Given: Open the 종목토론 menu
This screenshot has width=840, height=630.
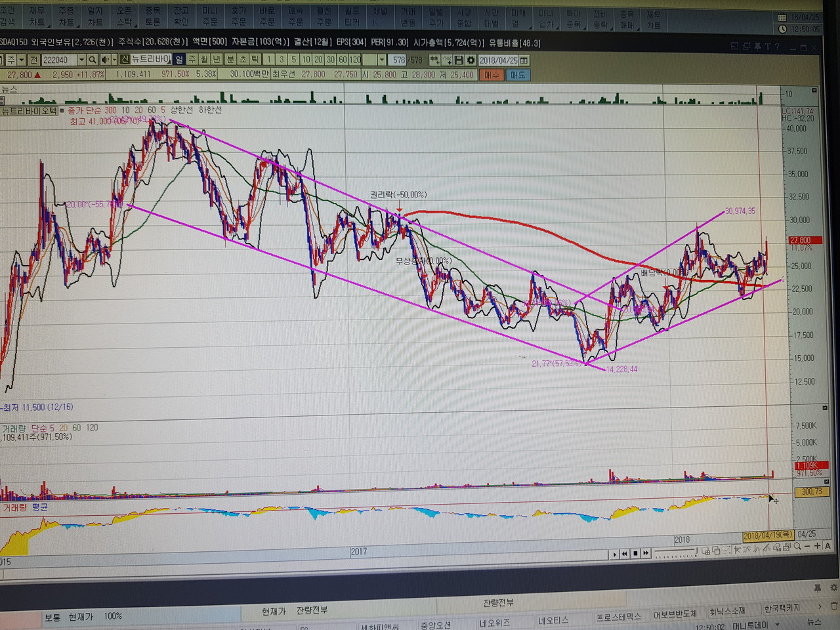Looking at the screenshot, I should [x=152, y=16].
